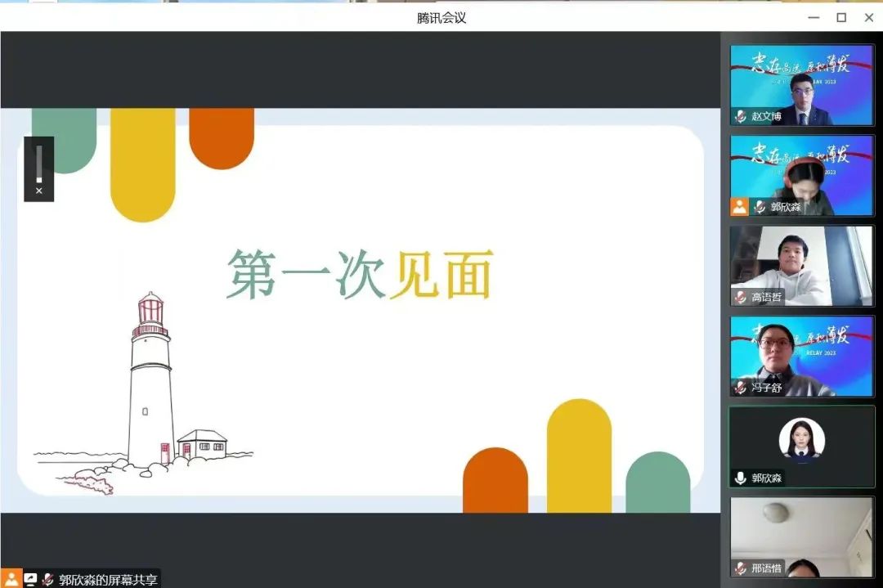Click the muted mic icon next to 冯子舒
The image size is (883, 588).
[741, 388]
